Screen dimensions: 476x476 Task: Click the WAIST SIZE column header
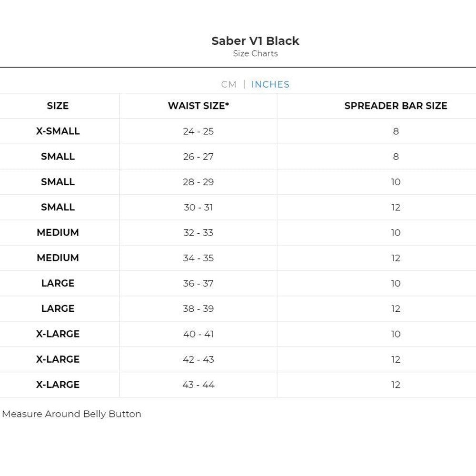point(198,106)
